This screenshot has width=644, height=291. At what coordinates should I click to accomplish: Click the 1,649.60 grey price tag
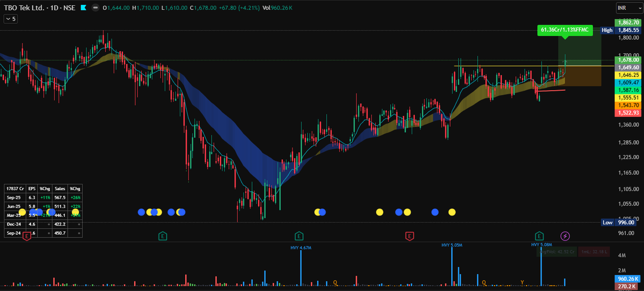tap(628, 68)
